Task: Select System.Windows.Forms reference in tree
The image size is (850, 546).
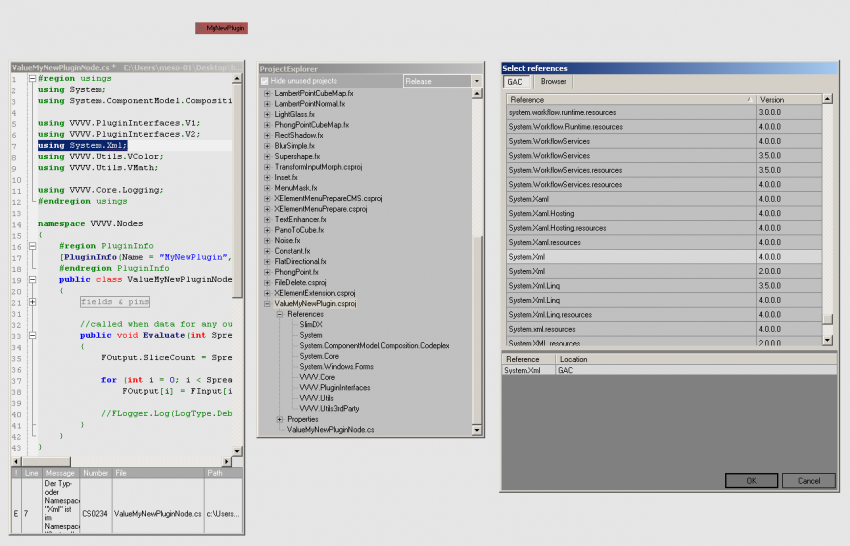Action: tap(336, 367)
